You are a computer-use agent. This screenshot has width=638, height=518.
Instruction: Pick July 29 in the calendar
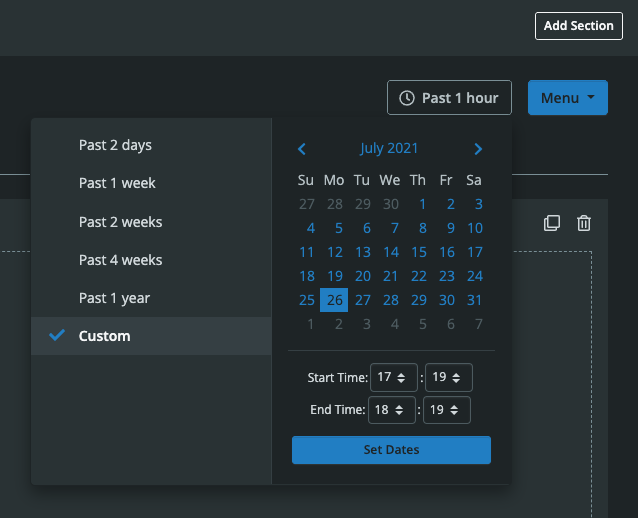[419, 300]
